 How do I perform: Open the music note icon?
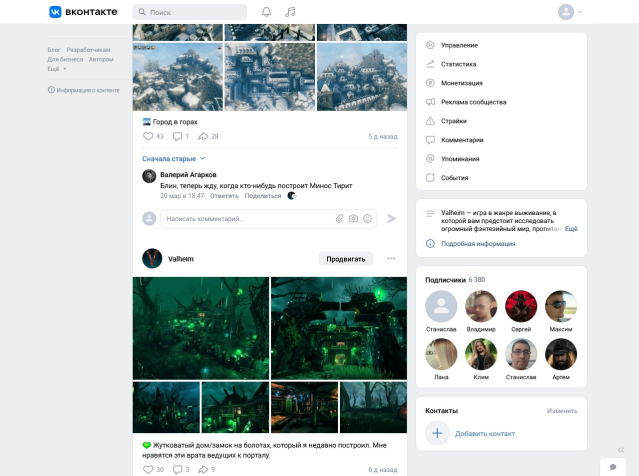(x=290, y=12)
